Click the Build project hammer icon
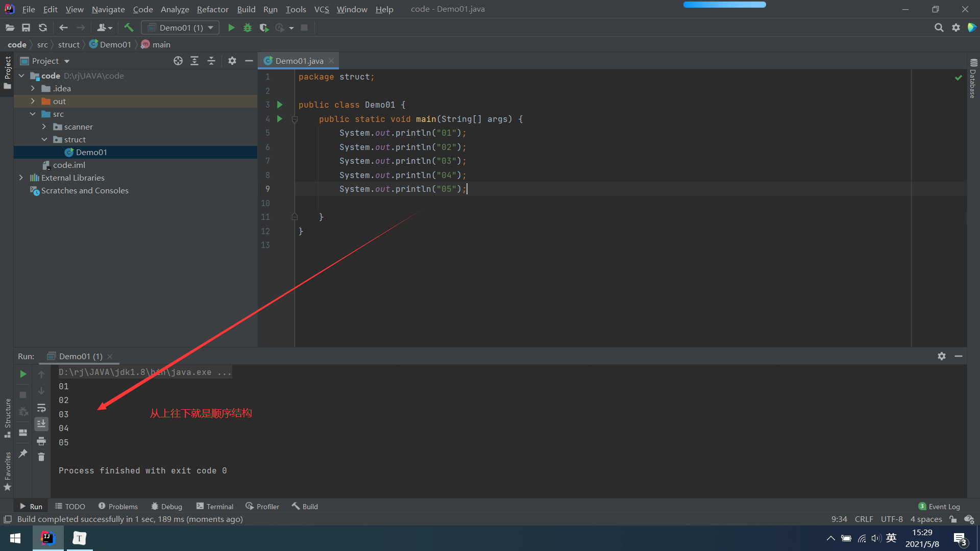980x551 pixels. click(129, 28)
